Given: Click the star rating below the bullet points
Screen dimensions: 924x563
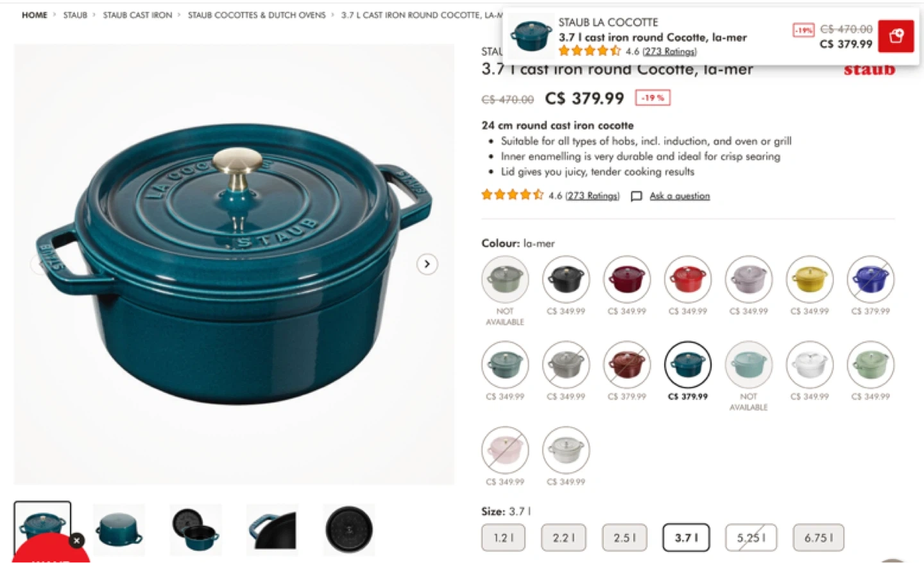Looking at the screenshot, I should 512,195.
